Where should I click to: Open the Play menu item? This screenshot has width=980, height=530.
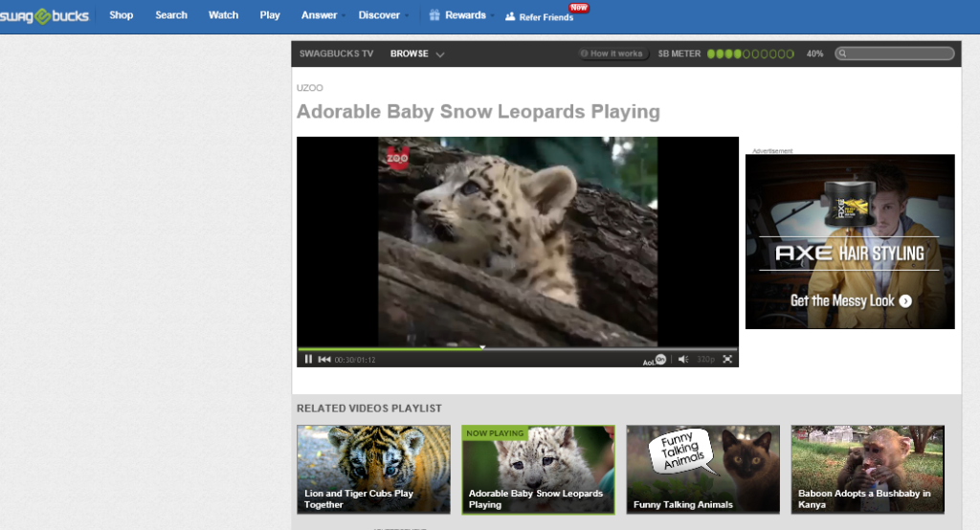pos(270,15)
